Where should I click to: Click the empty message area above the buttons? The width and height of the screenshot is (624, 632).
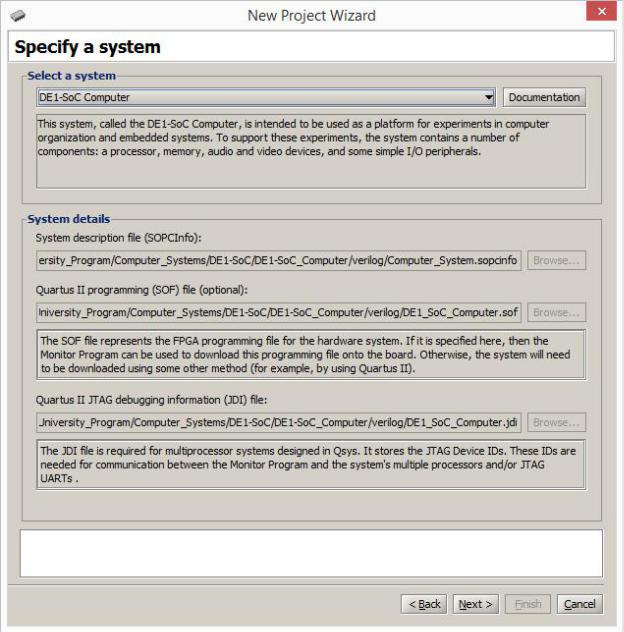pos(312,553)
